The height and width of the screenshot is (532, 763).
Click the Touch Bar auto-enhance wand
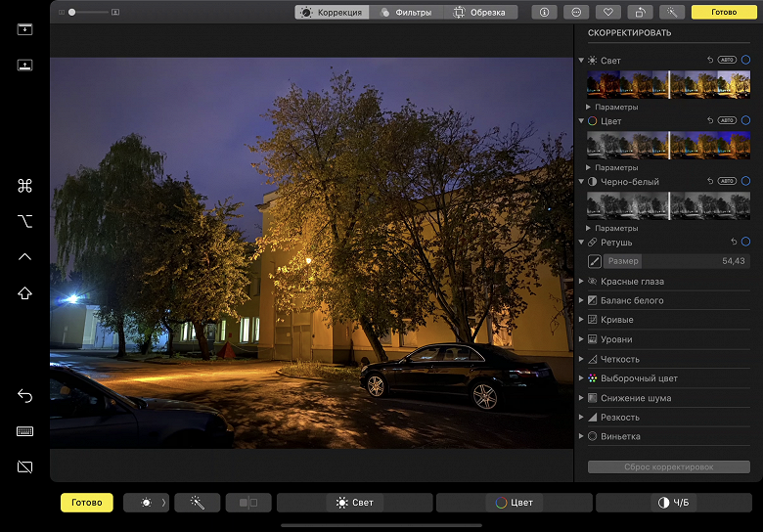197,503
